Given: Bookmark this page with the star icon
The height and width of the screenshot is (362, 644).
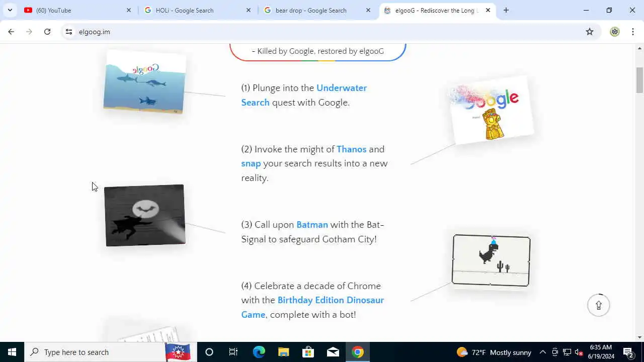Looking at the screenshot, I should click(590, 32).
